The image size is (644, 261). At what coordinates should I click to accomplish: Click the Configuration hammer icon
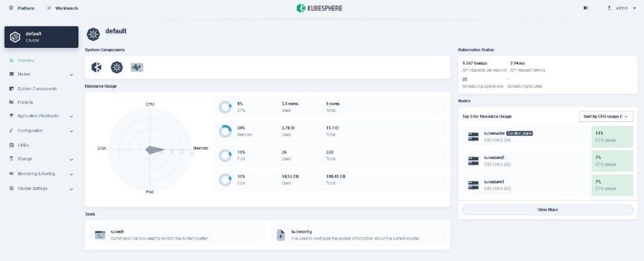click(11, 130)
